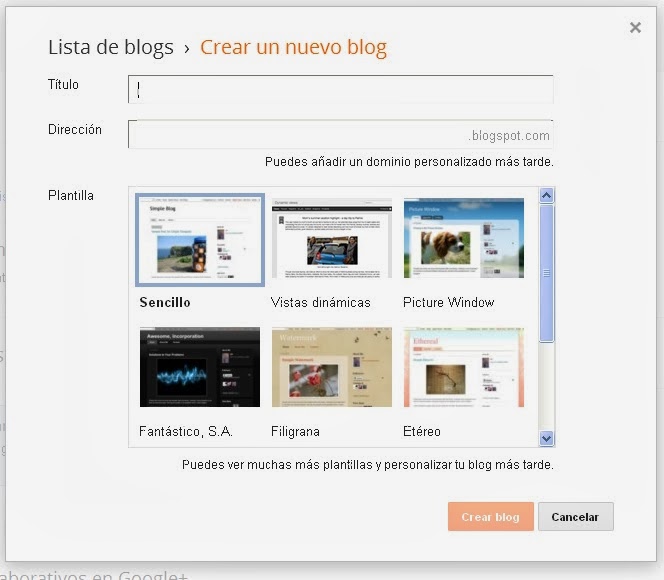Click the Sencillo template label

coord(165,302)
